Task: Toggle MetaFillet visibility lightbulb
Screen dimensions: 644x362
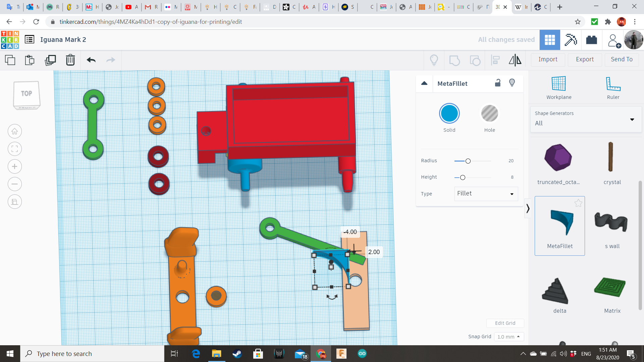Action: pyautogui.click(x=512, y=83)
